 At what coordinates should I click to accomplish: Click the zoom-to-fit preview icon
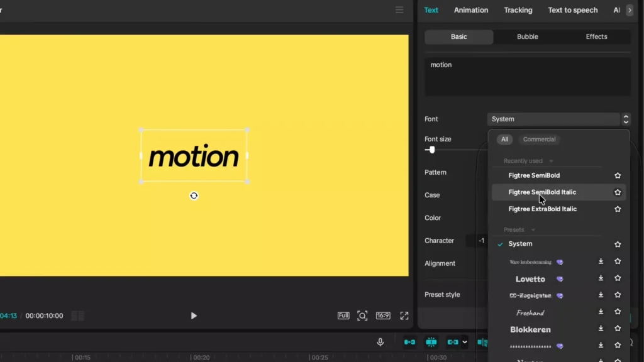[x=362, y=315]
